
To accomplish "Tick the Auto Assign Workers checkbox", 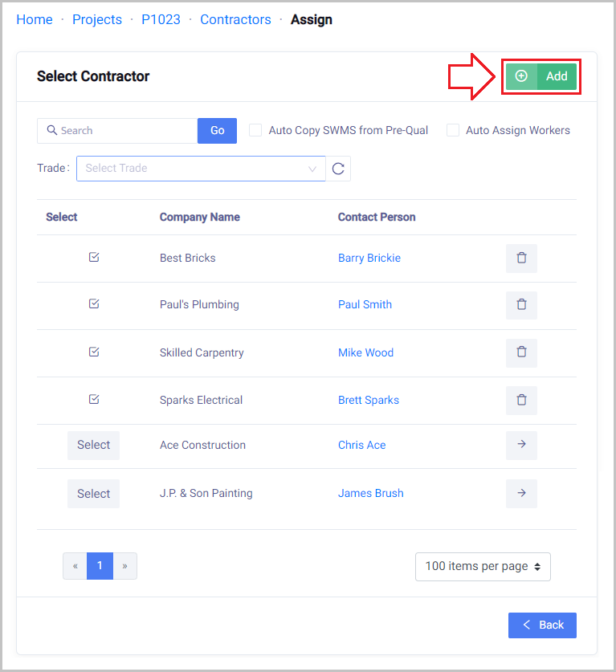I will click(453, 130).
